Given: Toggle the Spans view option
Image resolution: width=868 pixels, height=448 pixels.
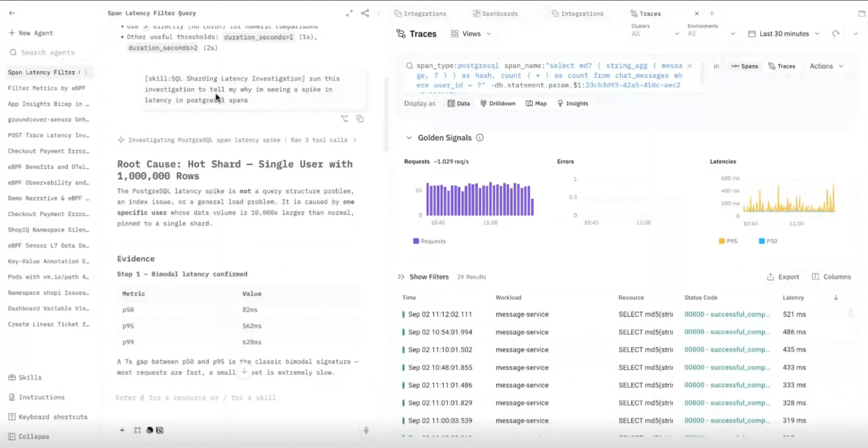Looking at the screenshot, I should [745, 66].
